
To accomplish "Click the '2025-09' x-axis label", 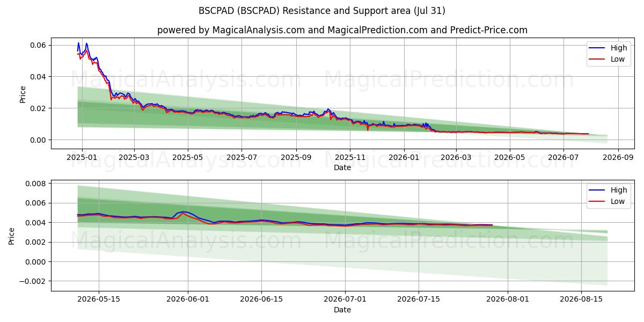I will pos(296,158).
